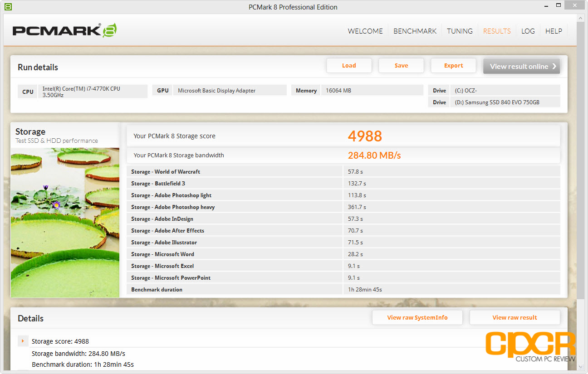Click the storage score value 4988
Viewport: 588px width, 374px height.
365,136
